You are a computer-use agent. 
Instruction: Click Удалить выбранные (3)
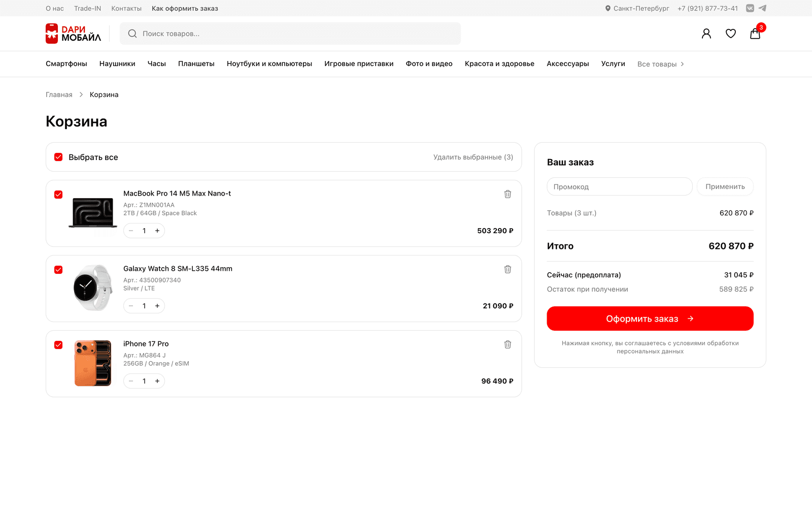point(473,157)
